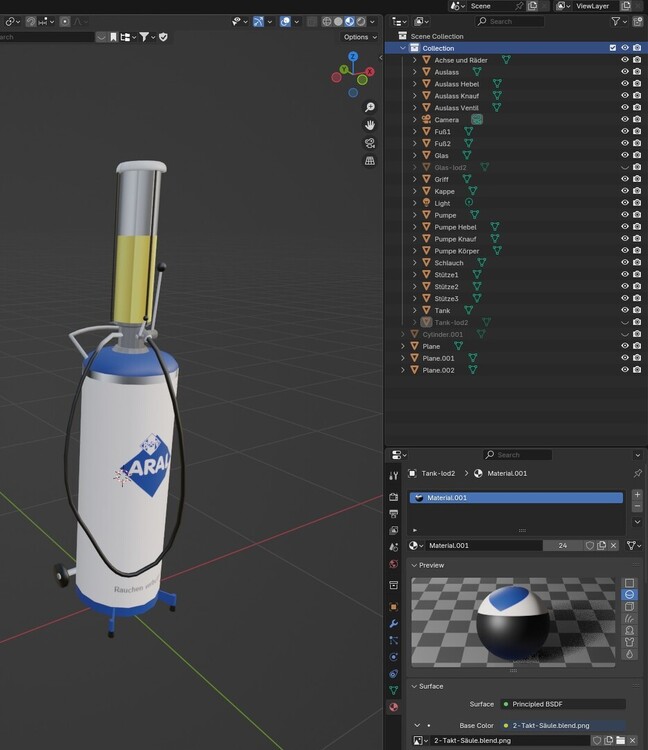Open the Object Data green triangle tab
This screenshot has height=750, width=648.
pos(394,690)
